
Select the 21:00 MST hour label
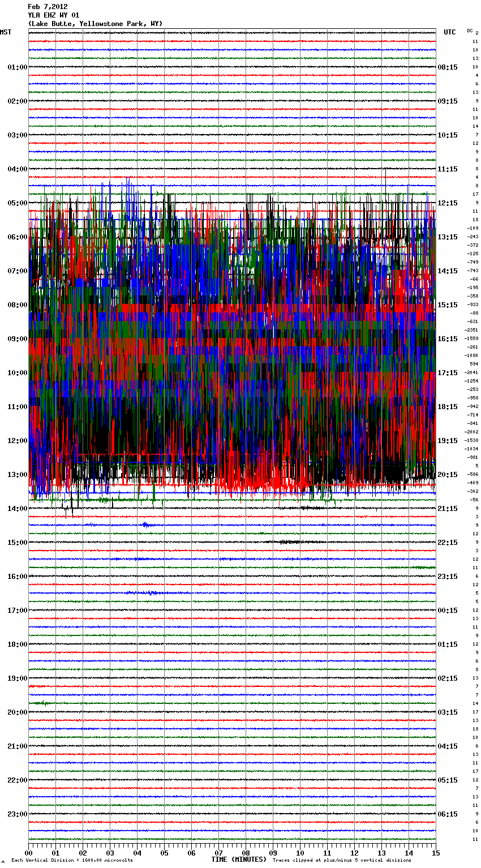coord(18,746)
